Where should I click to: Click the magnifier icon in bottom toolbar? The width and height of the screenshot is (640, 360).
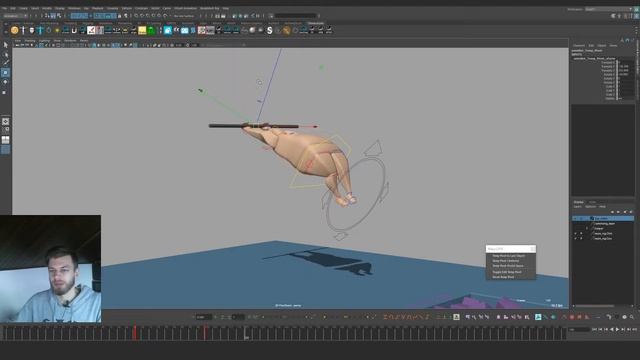click(631, 317)
